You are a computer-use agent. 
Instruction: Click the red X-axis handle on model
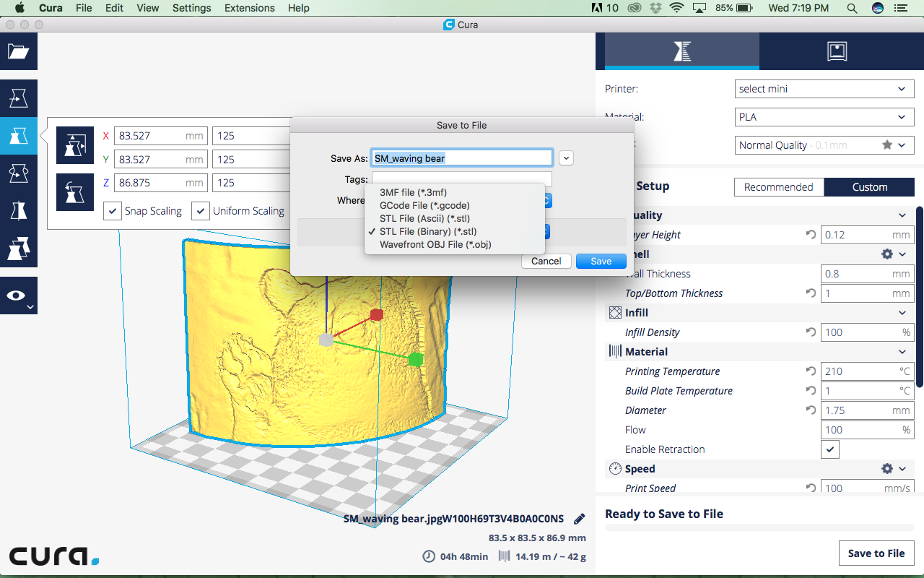pyautogui.click(x=376, y=314)
